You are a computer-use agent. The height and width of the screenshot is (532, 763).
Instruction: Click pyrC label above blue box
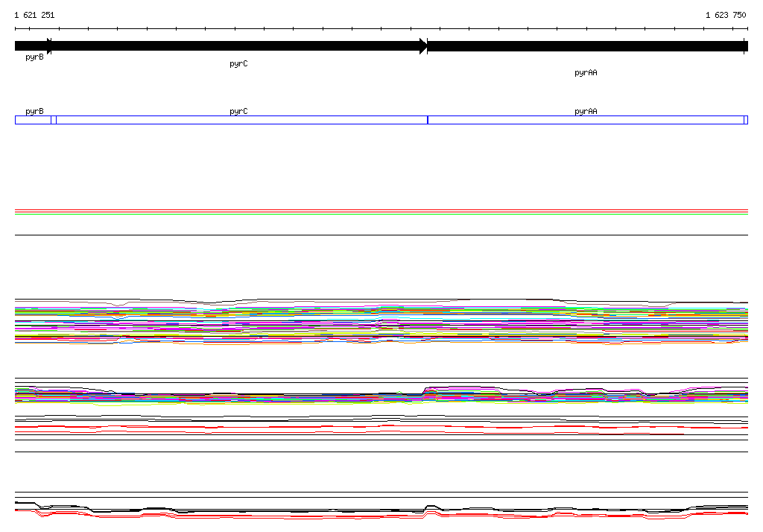(x=238, y=111)
